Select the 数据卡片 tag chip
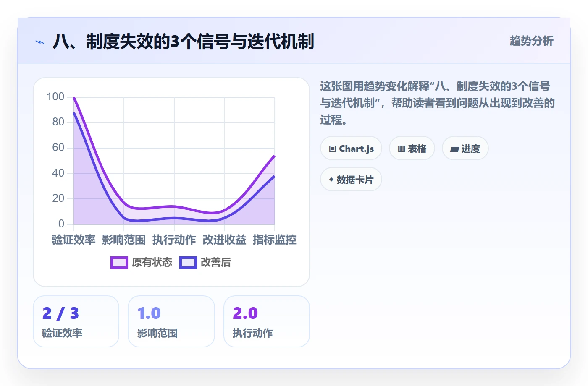588x386 pixels. (x=351, y=180)
